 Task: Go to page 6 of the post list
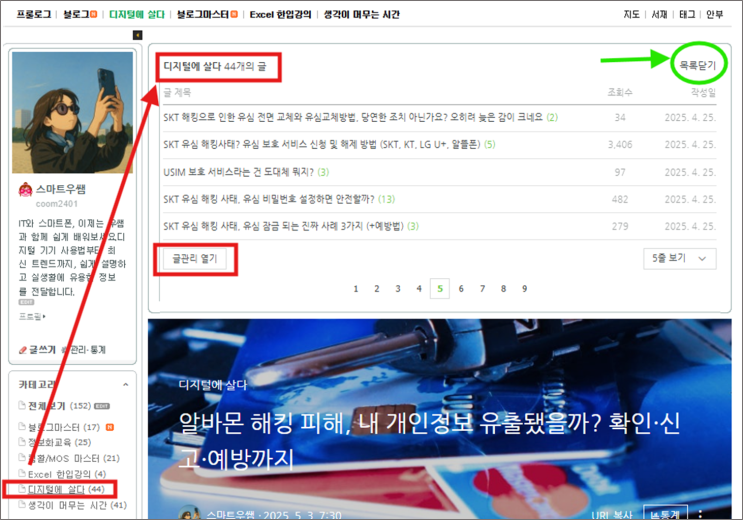[x=461, y=289]
